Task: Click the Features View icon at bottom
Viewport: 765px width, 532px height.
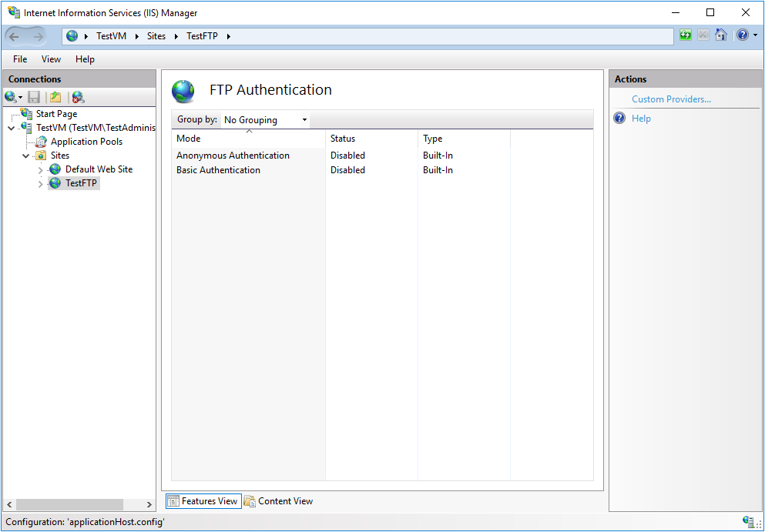Action: click(173, 500)
